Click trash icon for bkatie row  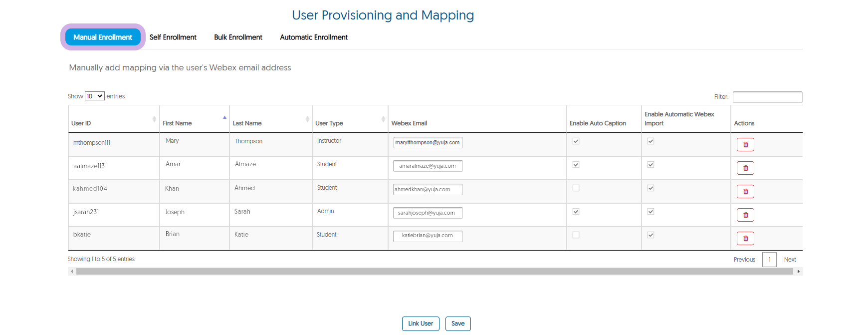pos(745,239)
